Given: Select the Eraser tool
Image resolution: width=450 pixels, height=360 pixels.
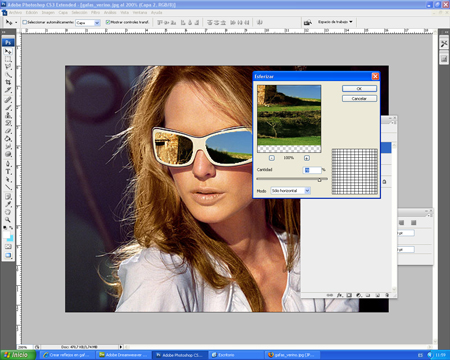Looking at the screenshot, I should (8, 131).
